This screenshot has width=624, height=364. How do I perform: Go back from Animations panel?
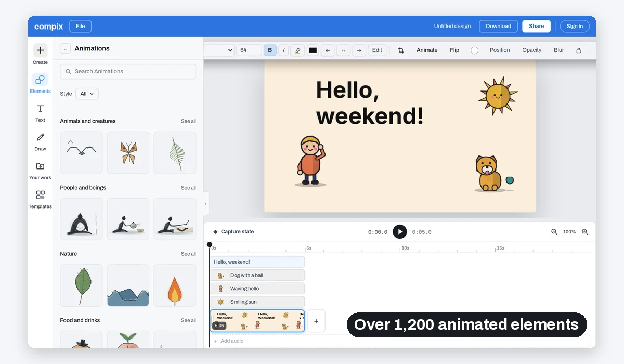(x=65, y=48)
